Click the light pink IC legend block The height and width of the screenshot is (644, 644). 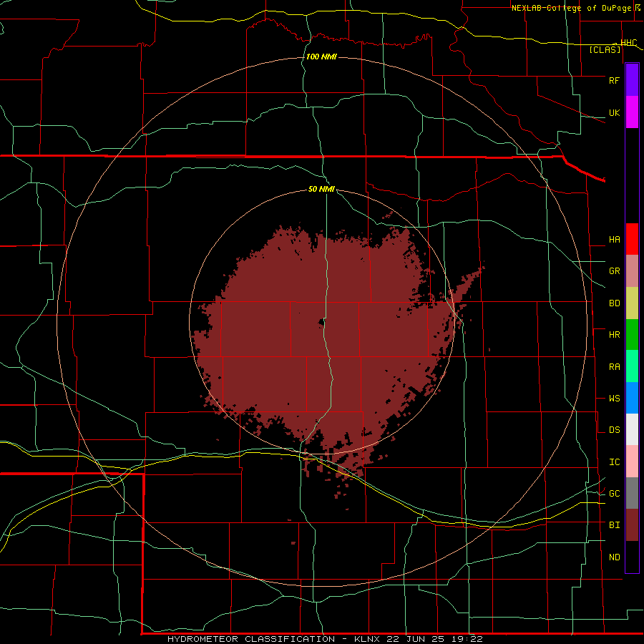pos(632,462)
